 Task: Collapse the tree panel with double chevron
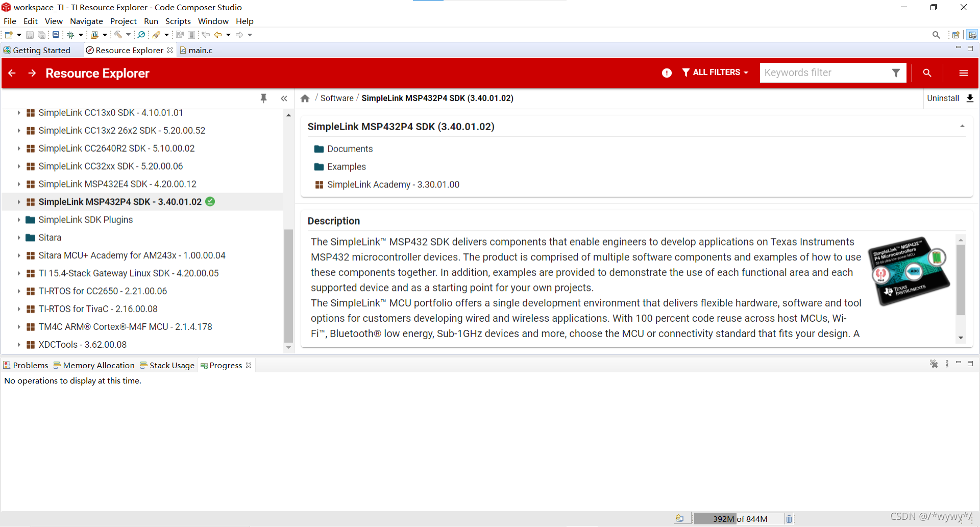coord(284,99)
